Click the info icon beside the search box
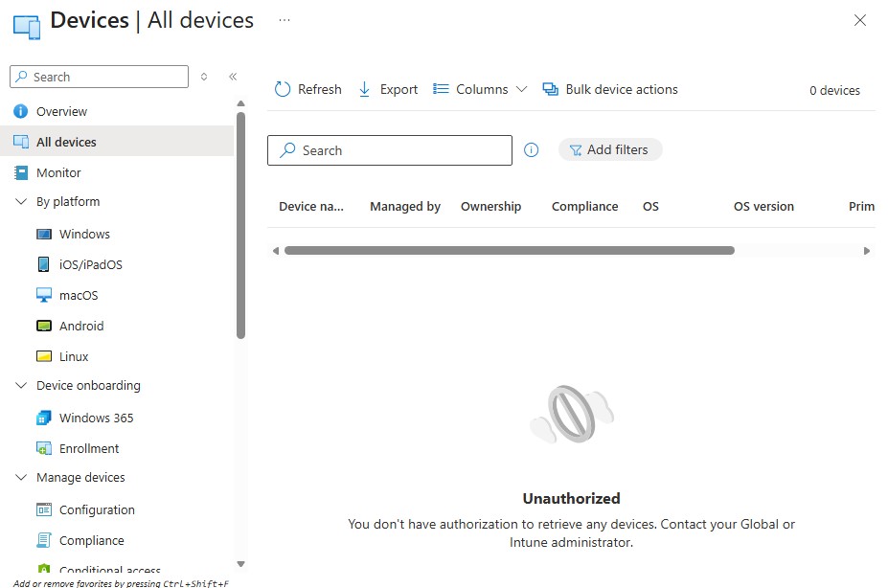 [x=532, y=149]
